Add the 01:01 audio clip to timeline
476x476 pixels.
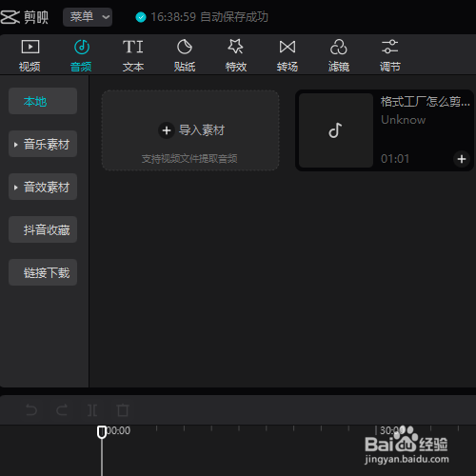pyautogui.click(x=462, y=159)
